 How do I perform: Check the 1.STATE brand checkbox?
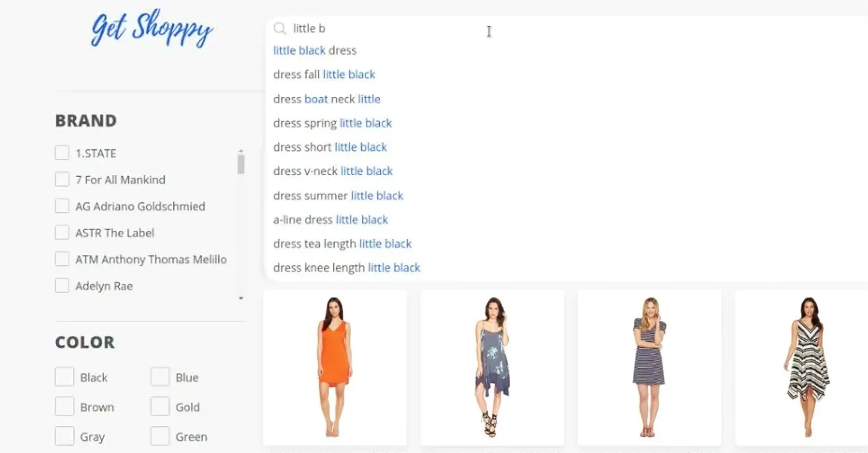coord(62,153)
